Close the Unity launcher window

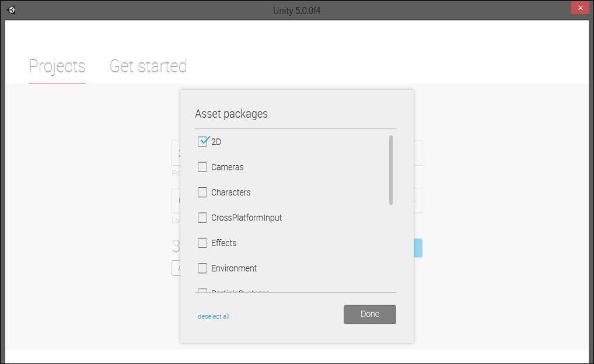(580, 8)
